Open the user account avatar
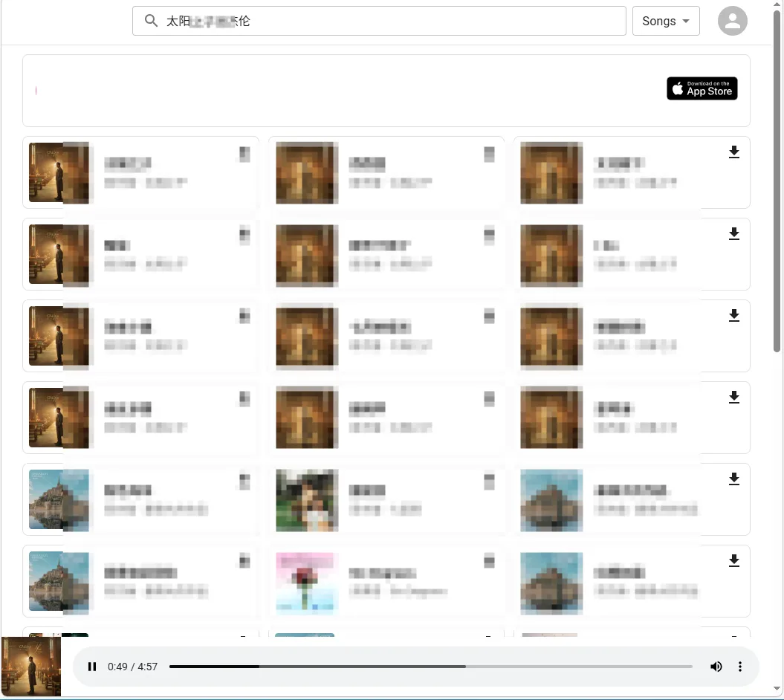Screen dimensions: 784x700 [x=732, y=21]
